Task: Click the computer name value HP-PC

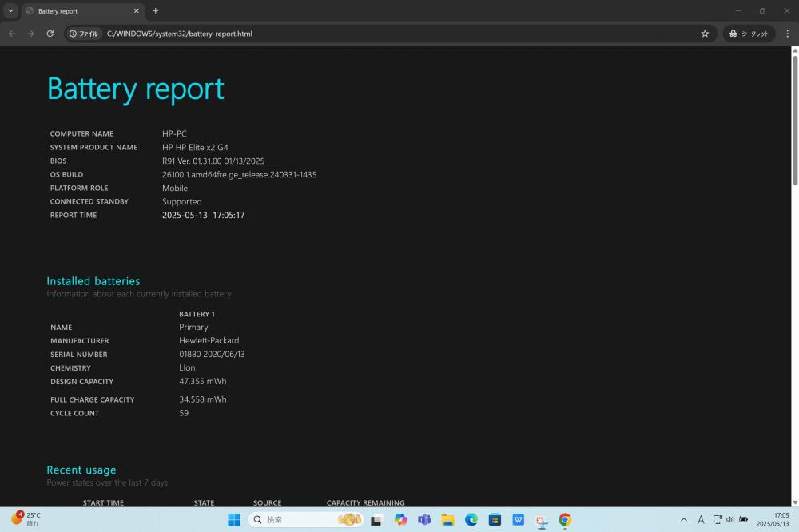Action: point(174,133)
